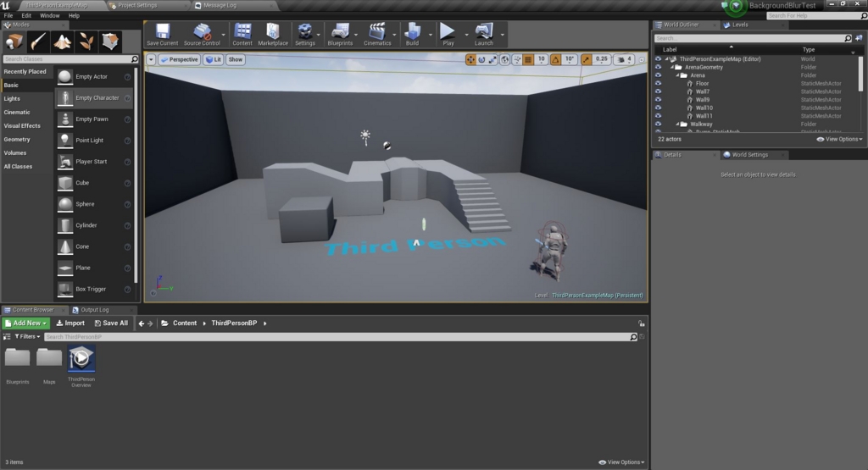Image resolution: width=868 pixels, height=470 pixels.
Task: Toggle surface snapping icon in viewport
Action: (x=517, y=59)
